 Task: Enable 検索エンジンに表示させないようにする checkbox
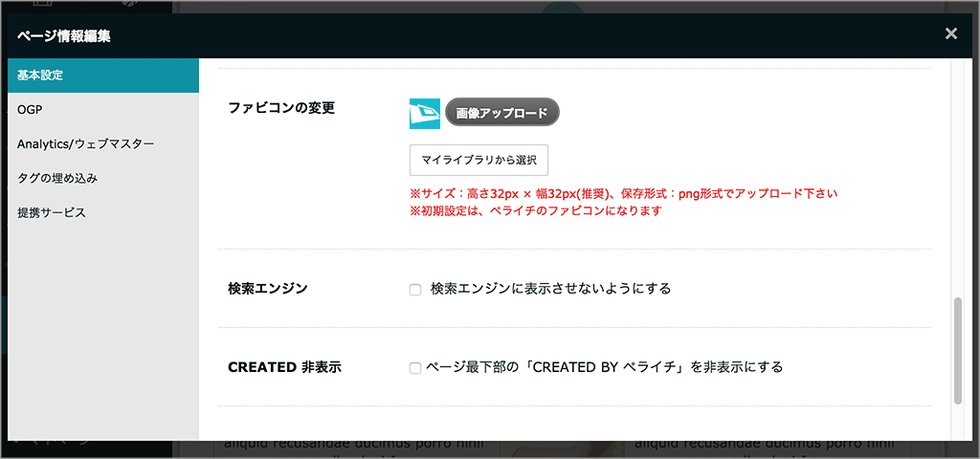(x=415, y=290)
